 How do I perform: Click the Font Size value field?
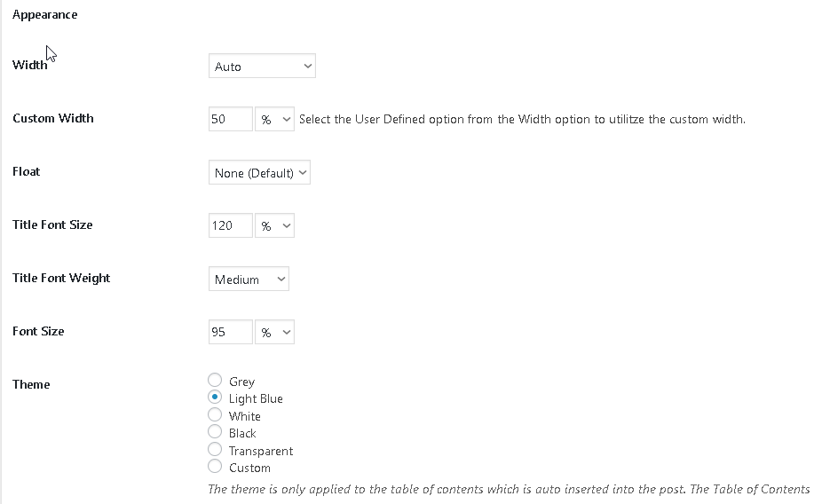tap(231, 332)
